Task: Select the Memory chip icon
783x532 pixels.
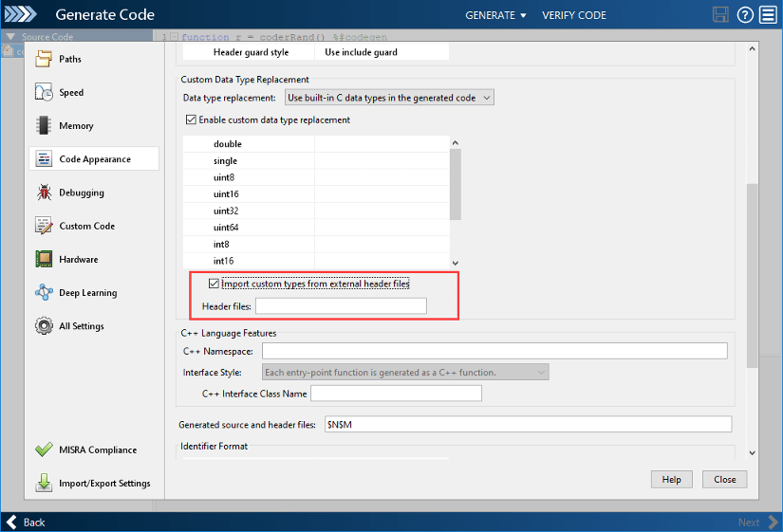Action: click(x=44, y=126)
